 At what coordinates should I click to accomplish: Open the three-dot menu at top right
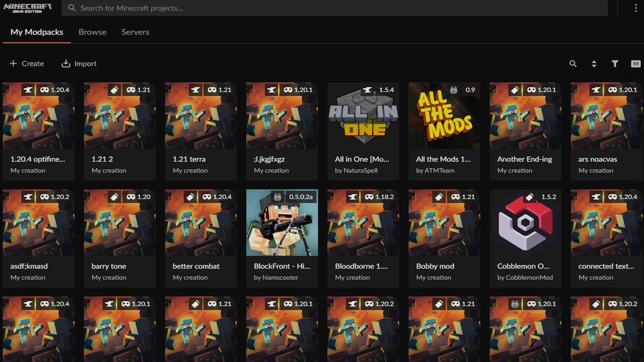point(636,8)
